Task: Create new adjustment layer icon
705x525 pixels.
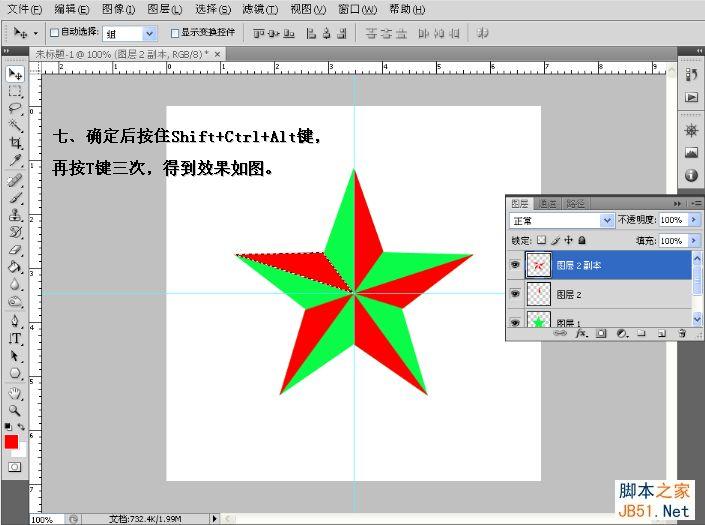Action: click(621, 333)
